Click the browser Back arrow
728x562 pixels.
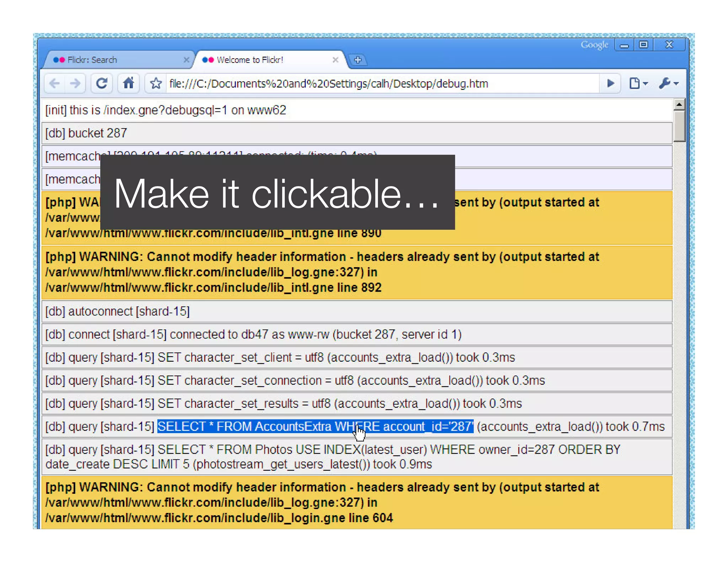click(55, 84)
